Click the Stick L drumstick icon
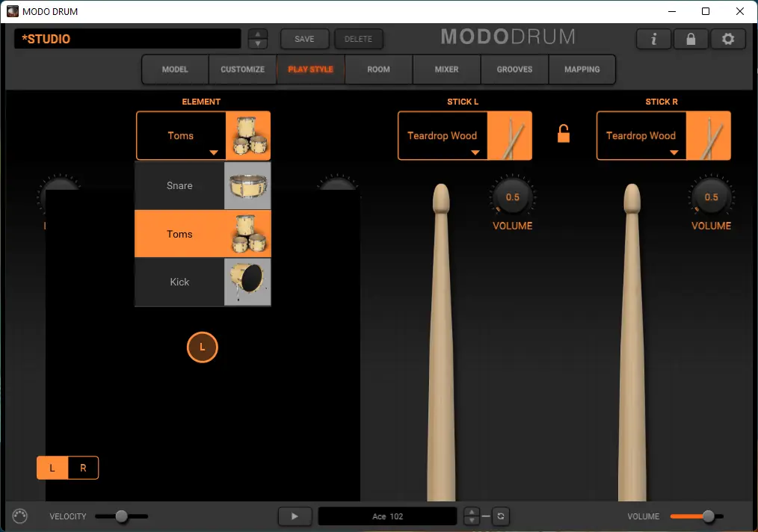Viewport: 758px width, 532px height. (510, 136)
